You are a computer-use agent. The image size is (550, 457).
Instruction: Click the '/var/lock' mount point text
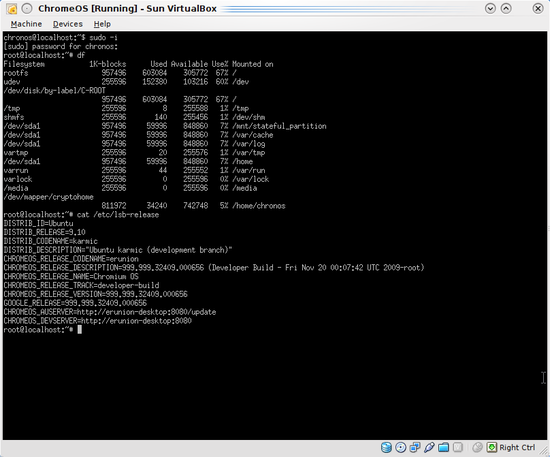coord(250,179)
